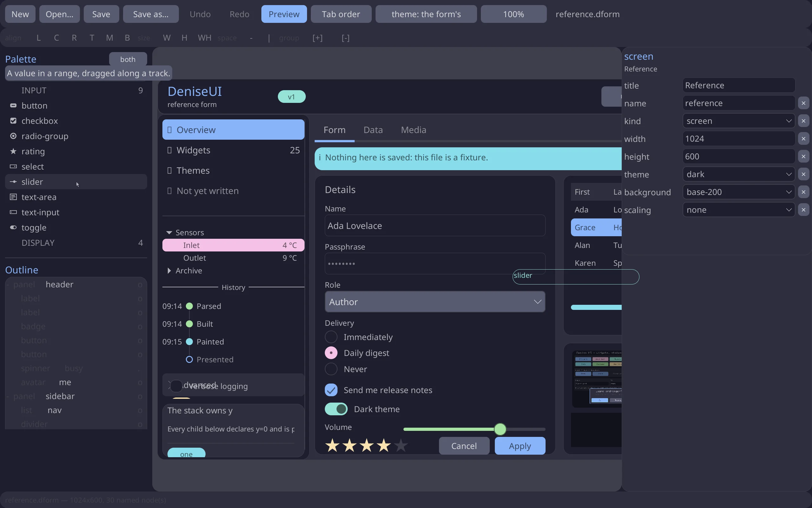Clear the height property with its x icon
This screenshot has height=508, width=812.
coord(803,157)
